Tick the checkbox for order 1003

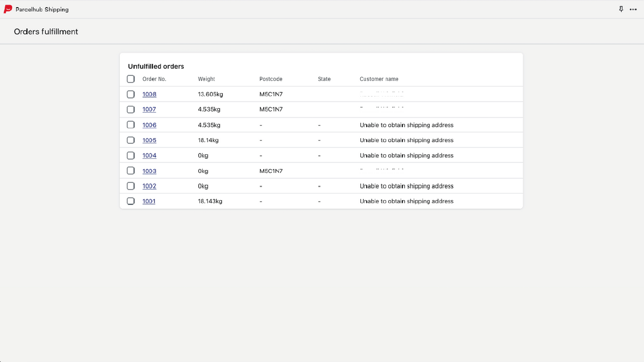click(x=131, y=170)
